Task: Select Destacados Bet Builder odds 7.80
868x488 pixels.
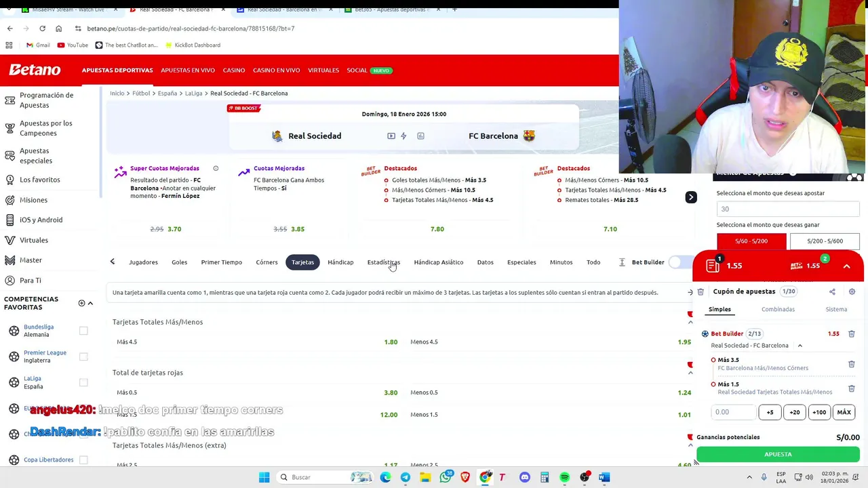Action: click(437, 229)
